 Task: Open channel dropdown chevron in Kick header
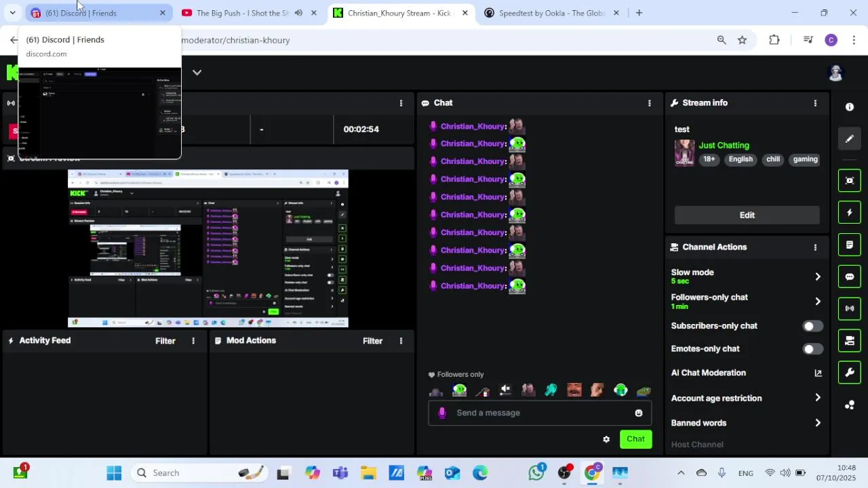[197, 73]
